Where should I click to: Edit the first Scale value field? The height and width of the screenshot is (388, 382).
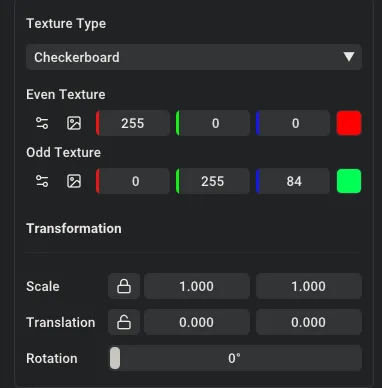(x=197, y=286)
